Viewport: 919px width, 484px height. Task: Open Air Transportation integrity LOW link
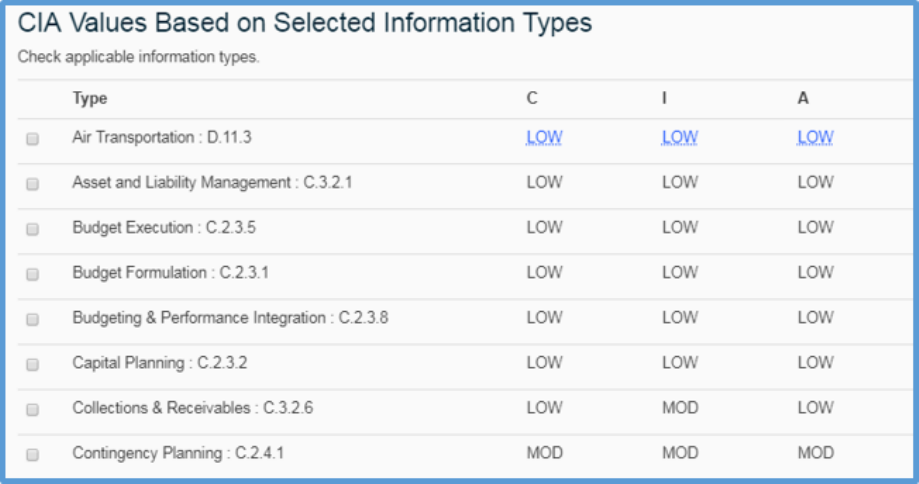click(679, 137)
